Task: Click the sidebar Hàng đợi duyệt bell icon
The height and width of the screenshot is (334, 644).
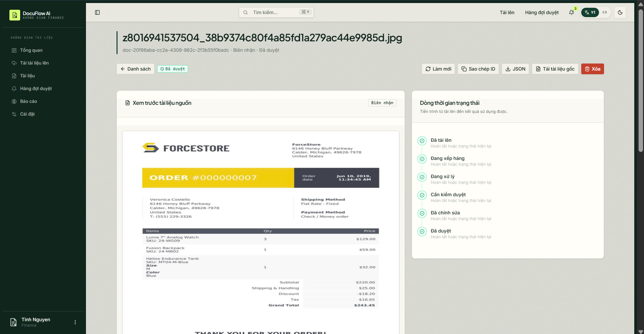Action: pyautogui.click(x=14, y=89)
